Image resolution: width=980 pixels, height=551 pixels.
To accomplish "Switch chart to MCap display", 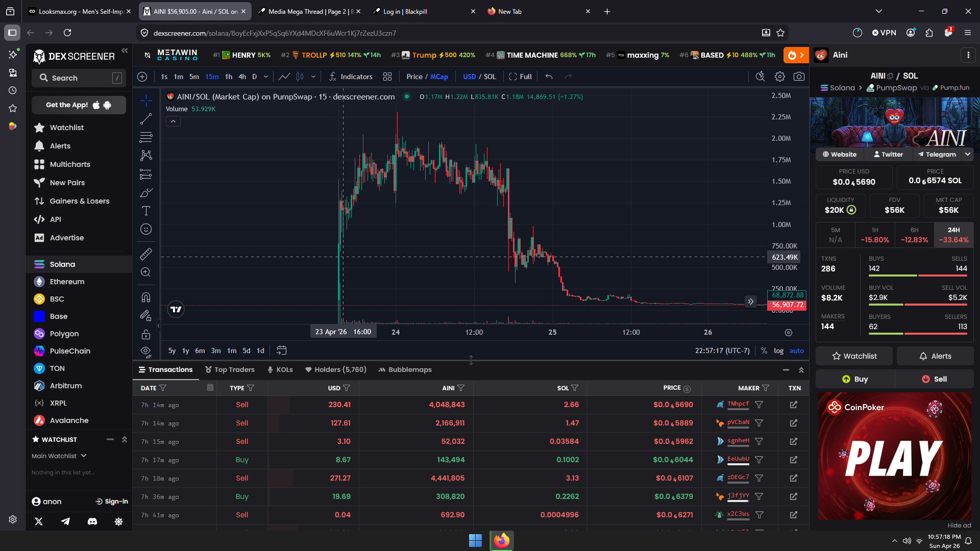I will tap(439, 77).
